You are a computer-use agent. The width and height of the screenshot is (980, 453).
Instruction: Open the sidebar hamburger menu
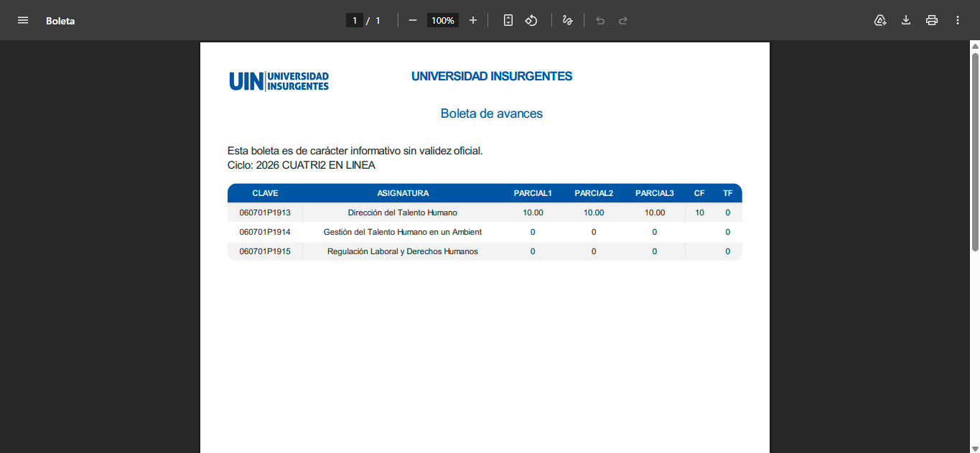tap(23, 20)
